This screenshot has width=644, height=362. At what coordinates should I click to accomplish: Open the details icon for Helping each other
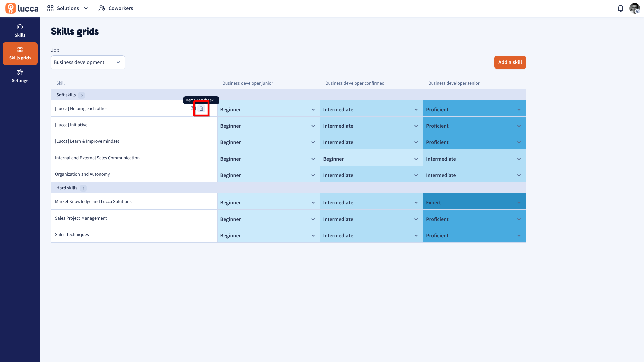193,109
